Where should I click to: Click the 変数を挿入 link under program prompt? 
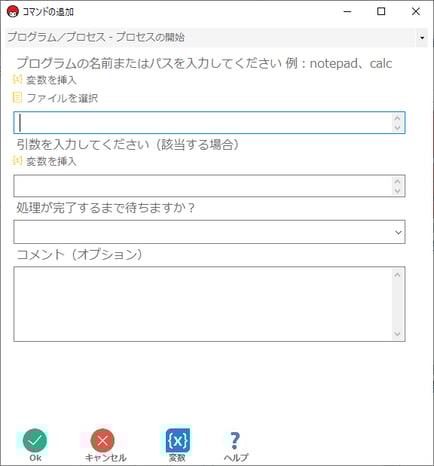point(51,80)
